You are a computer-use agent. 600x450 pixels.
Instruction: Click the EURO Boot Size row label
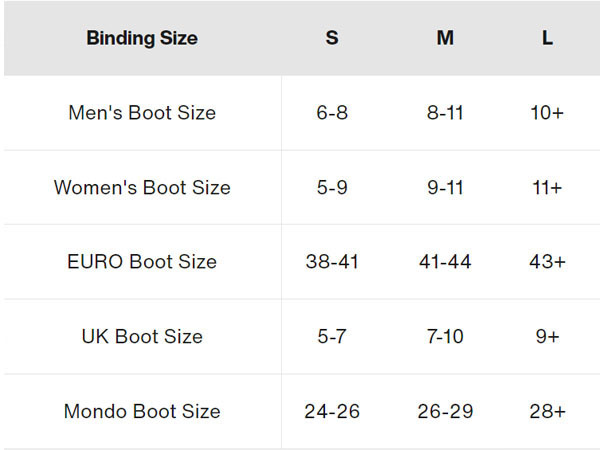(142, 262)
